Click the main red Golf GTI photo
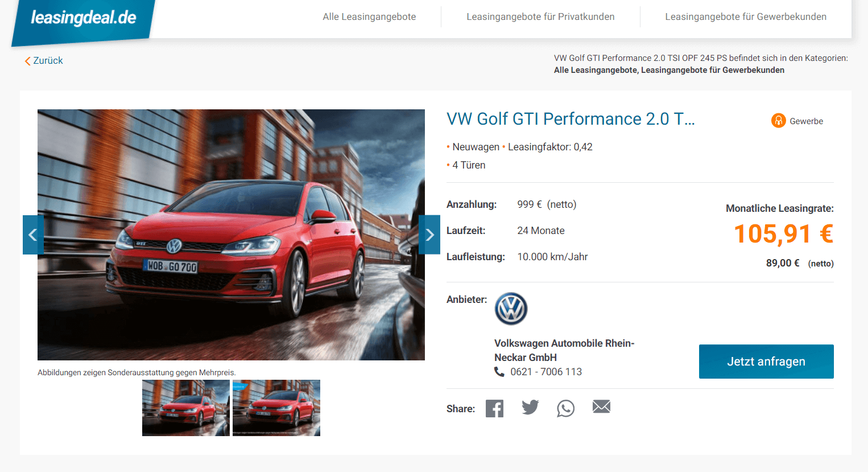 pos(231,235)
